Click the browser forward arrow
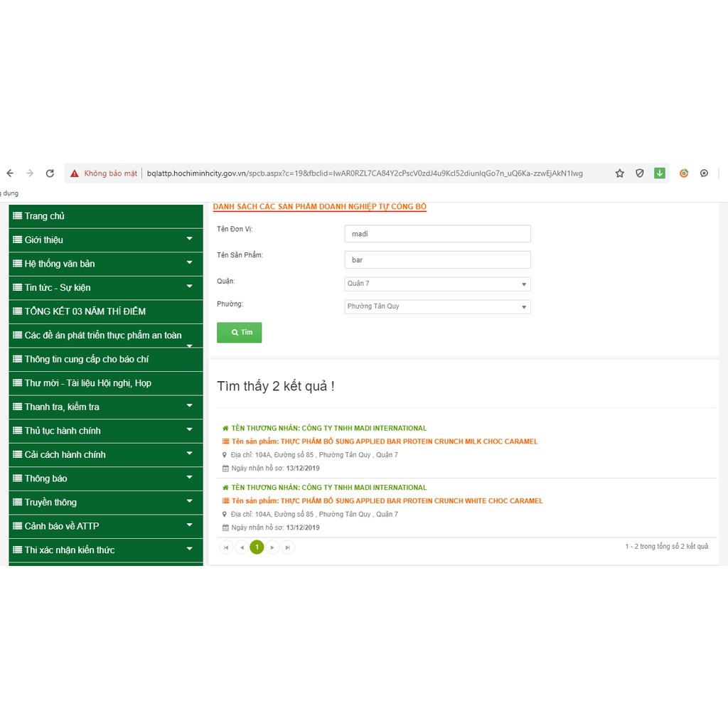Image resolution: width=728 pixels, height=728 pixels. click(30, 173)
